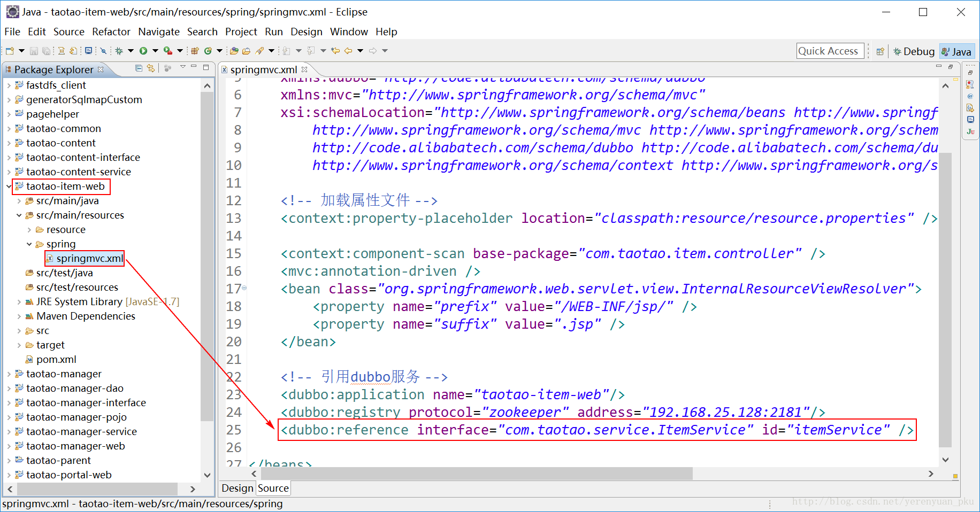
Task: Collapse the spring folder node
Action: click(x=29, y=244)
